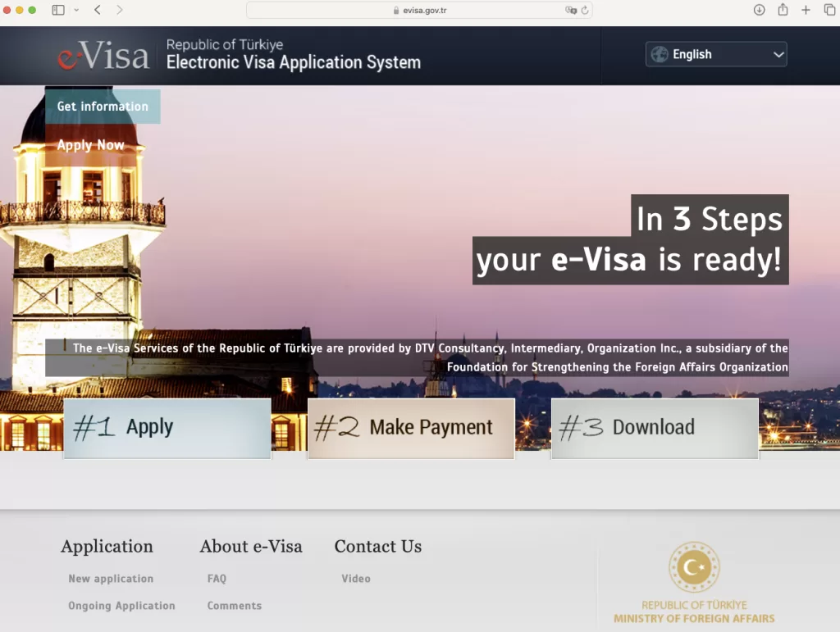Click 'Electronic Visa Application System' title
The width and height of the screenshot is (840, 632).
point(294,62)
